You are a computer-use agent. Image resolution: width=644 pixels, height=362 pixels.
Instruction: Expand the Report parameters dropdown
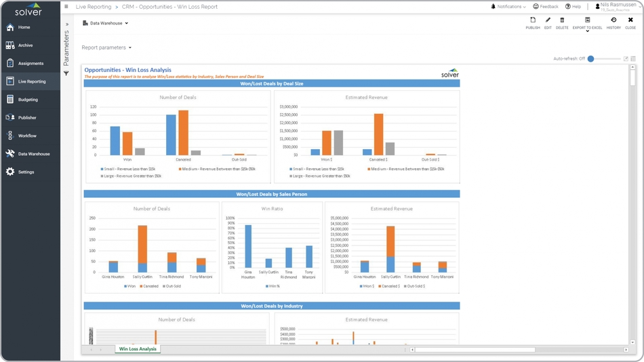[x=106, y=47]
